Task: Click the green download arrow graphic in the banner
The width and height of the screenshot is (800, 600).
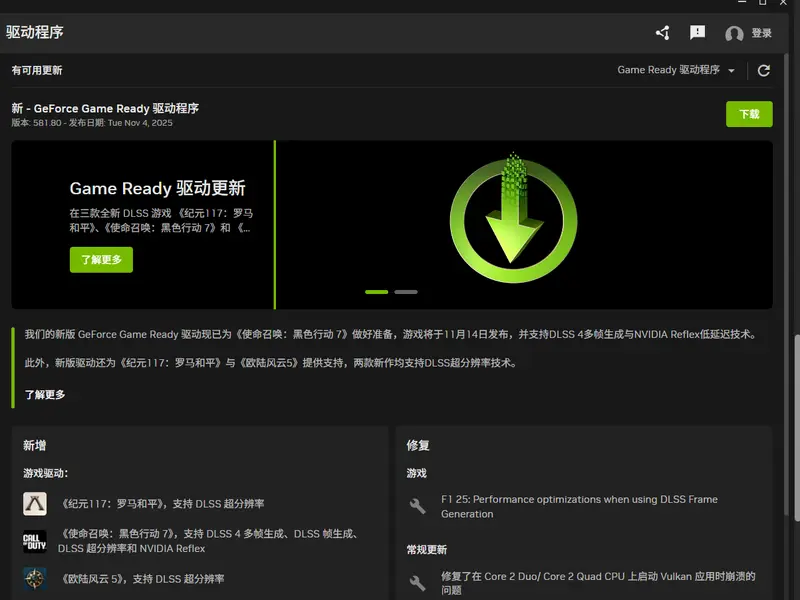Action: (x=512, y=222)
